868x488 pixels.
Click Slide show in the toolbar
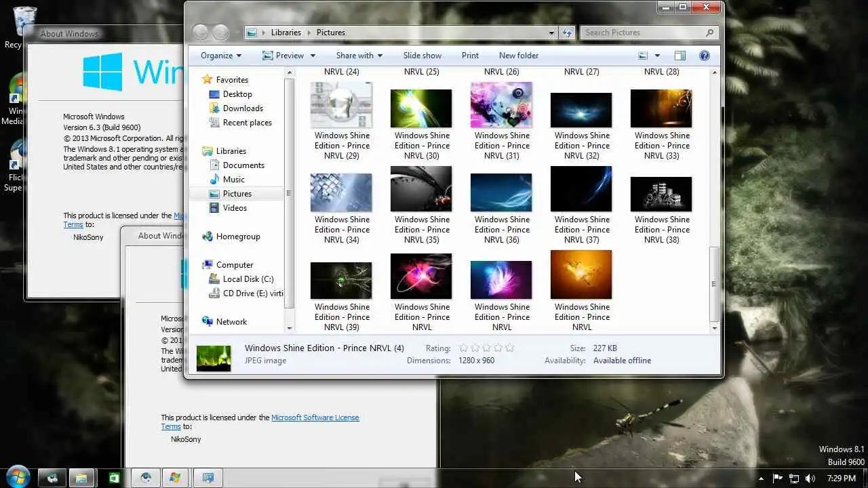(422, 56)
